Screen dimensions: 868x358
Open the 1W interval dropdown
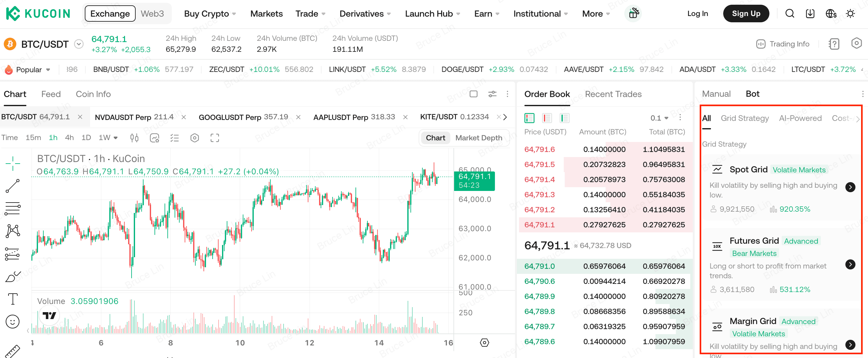click(108, 138)
